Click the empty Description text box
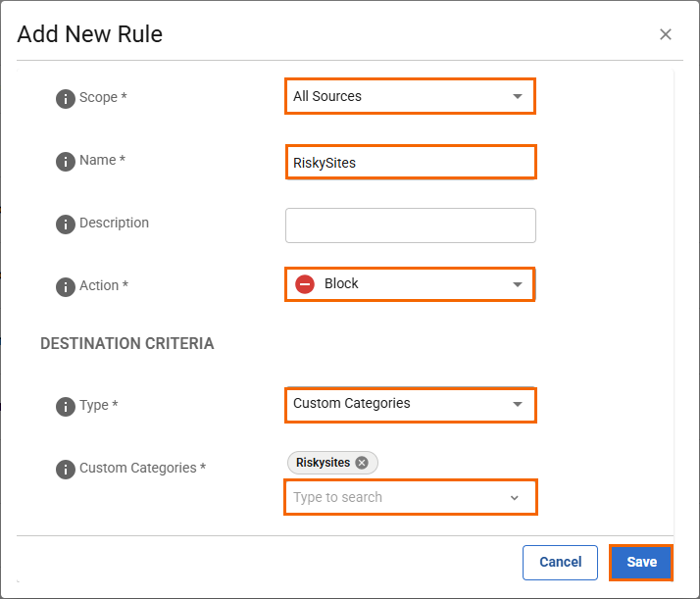This screenshot has height=599, width=700. [x=410, y=225]
